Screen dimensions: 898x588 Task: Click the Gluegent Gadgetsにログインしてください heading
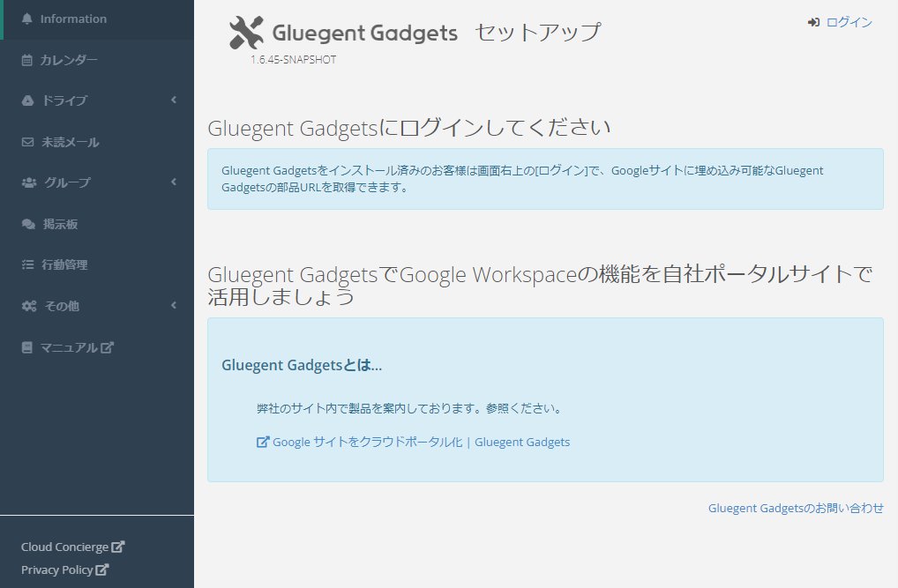pos(409,128)
